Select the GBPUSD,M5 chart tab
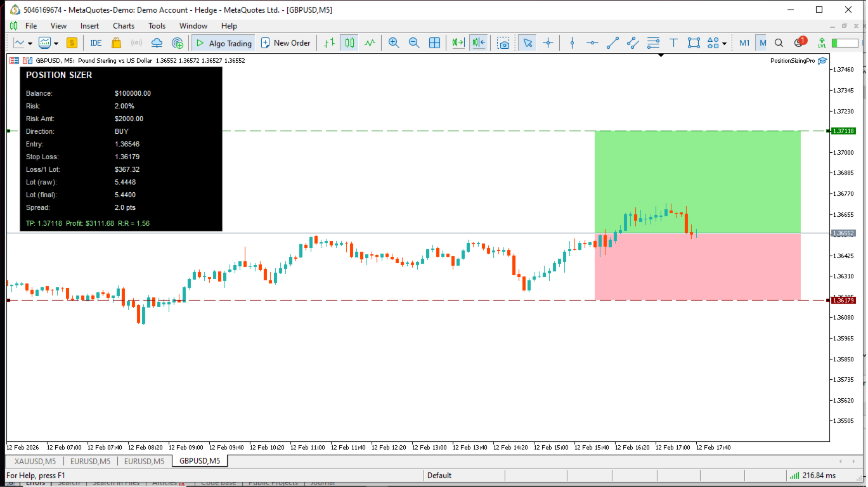The width and height of the screenshot is (868, 487). pos(200,461)
